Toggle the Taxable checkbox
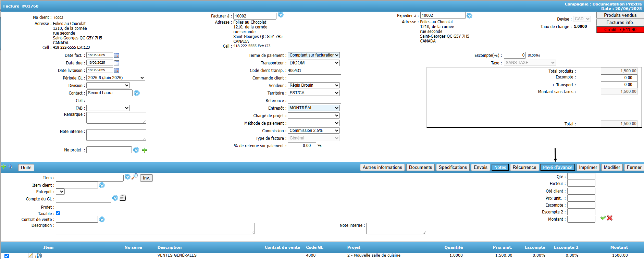The width and height of the screenshot is (644, 259). click(58, 213)
